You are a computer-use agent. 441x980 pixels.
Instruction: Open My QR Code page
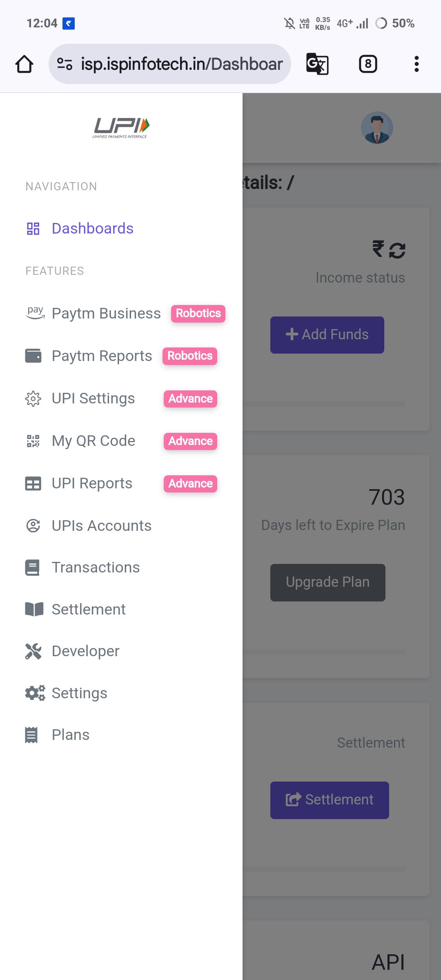pos(93,441)
